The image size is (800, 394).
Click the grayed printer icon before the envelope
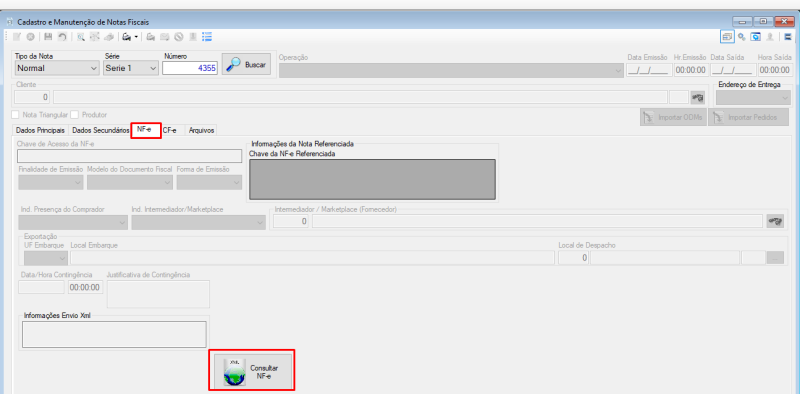[151, 37]
